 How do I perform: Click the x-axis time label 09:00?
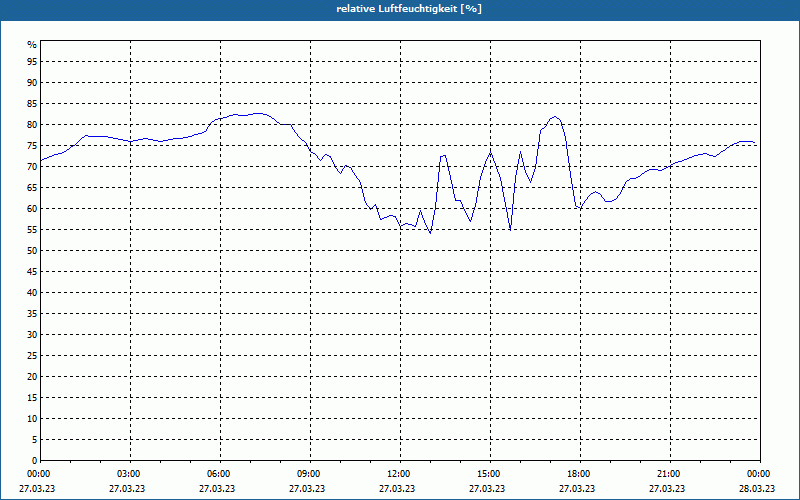tap(311, 474)
